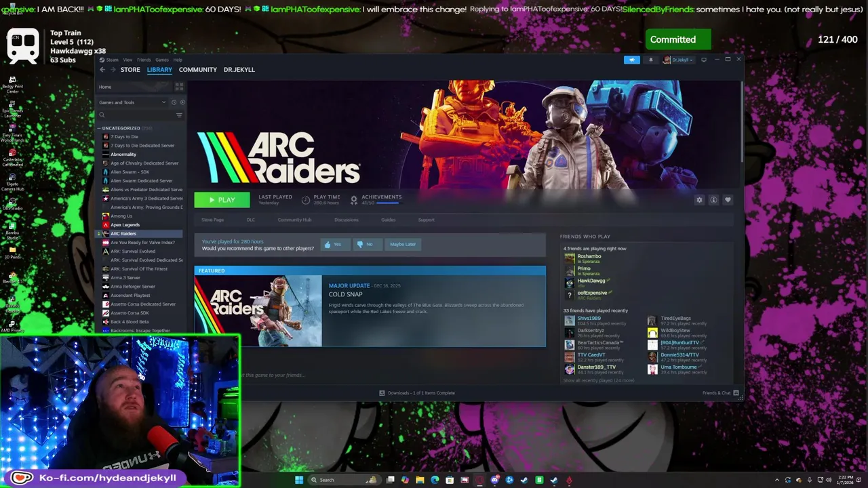The image size is (868, 488).
Task: Open Steam notifications bell
Action: [x=650, y=60]
